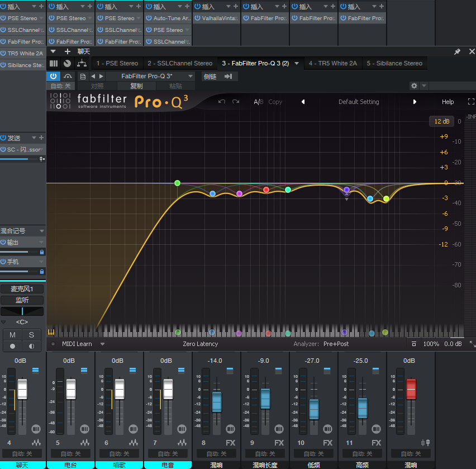Click the A/B compare button
Viewport: 476px width, 469px height.
pos(258,102)
